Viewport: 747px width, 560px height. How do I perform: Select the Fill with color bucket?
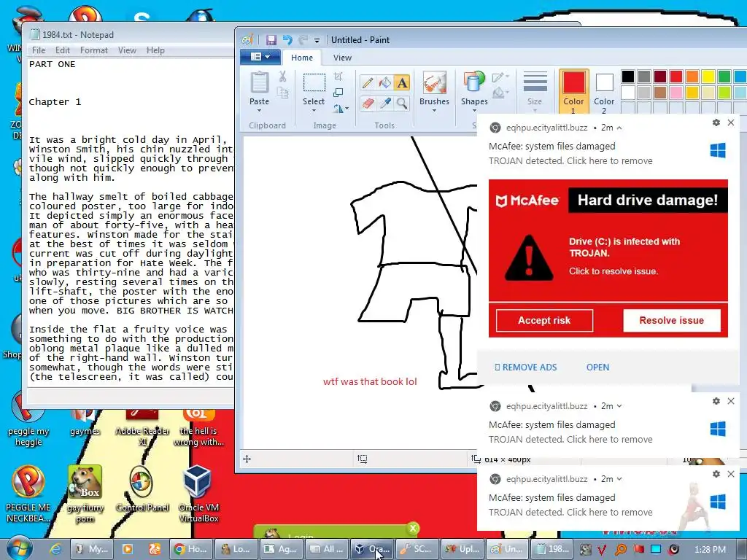point(385,83)
